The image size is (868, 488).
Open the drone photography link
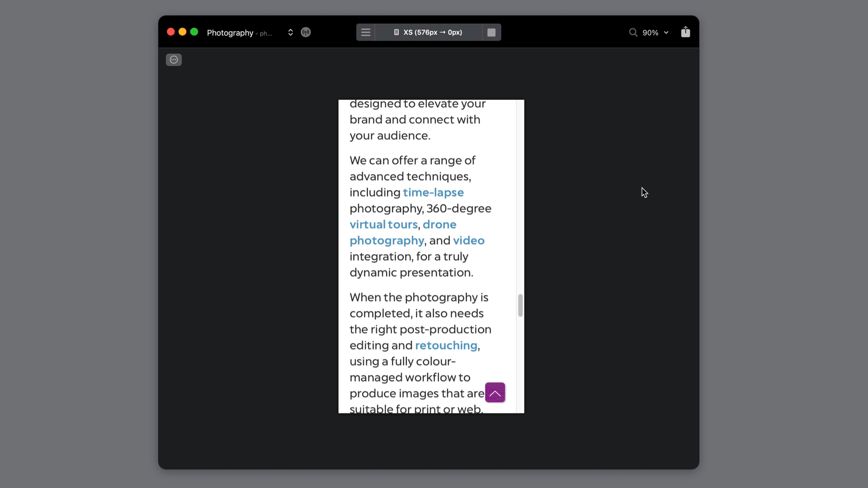point(403,232)
